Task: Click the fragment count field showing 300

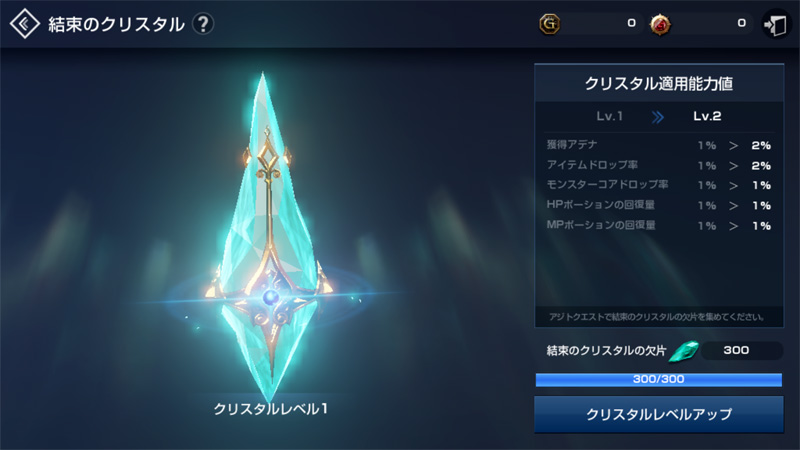Action: 742,351
